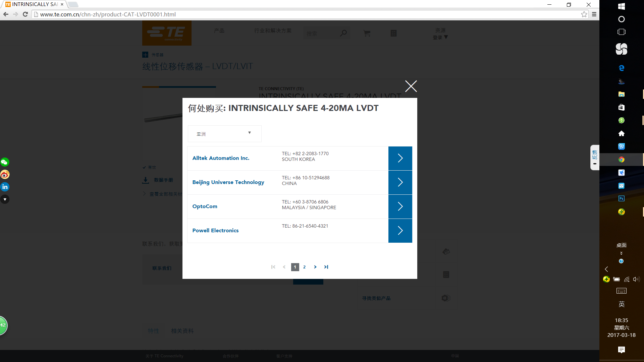Open the list icon in header
Screen dimensions: 644x362
coord(393,33)
